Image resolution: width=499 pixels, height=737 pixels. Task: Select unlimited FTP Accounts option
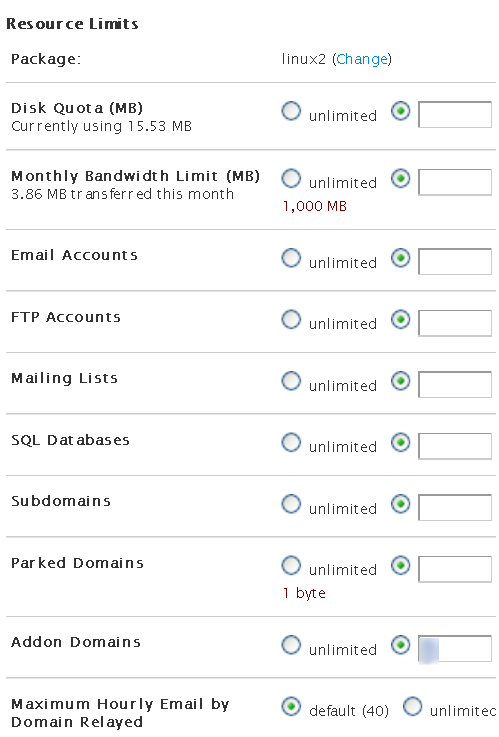coord(291,320)
